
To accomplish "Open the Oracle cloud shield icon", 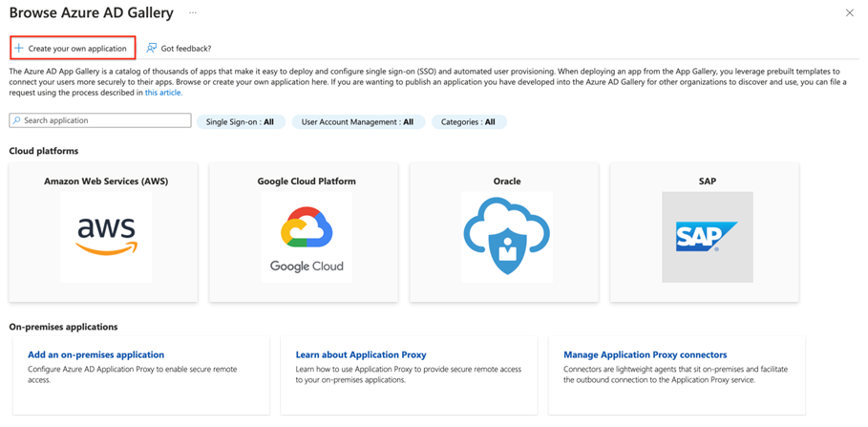I will click(x=506, y=236).
